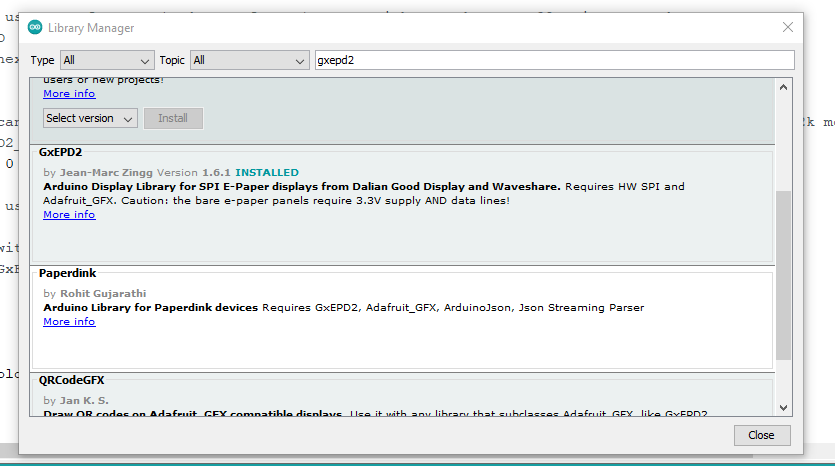The width and height of the screenshot is (835, 466).
Task: Open More info link above Select version
Action: click(69, 94)
